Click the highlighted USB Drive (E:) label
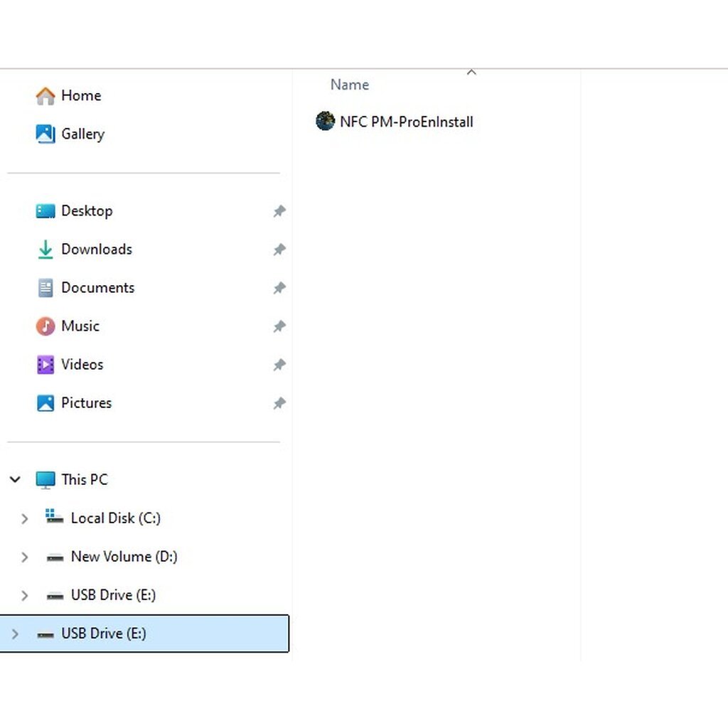Screen dimensions: 728x728 [104, 633]
